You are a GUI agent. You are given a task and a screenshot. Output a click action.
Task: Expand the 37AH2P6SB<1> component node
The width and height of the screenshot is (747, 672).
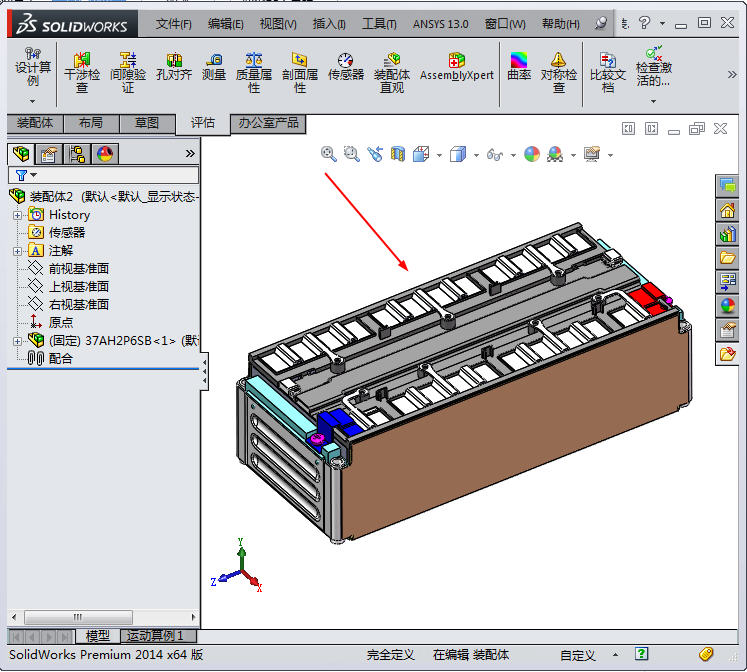(x=17, y=341)
